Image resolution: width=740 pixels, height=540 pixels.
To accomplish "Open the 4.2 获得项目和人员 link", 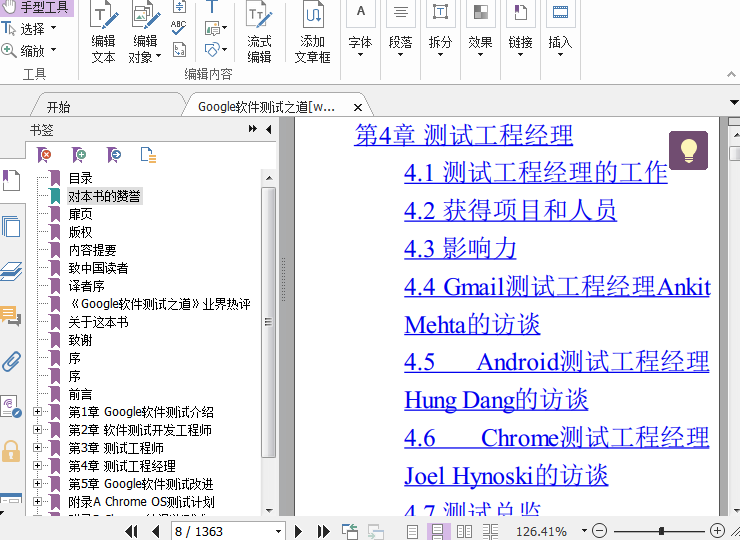I will click(510, 211).
